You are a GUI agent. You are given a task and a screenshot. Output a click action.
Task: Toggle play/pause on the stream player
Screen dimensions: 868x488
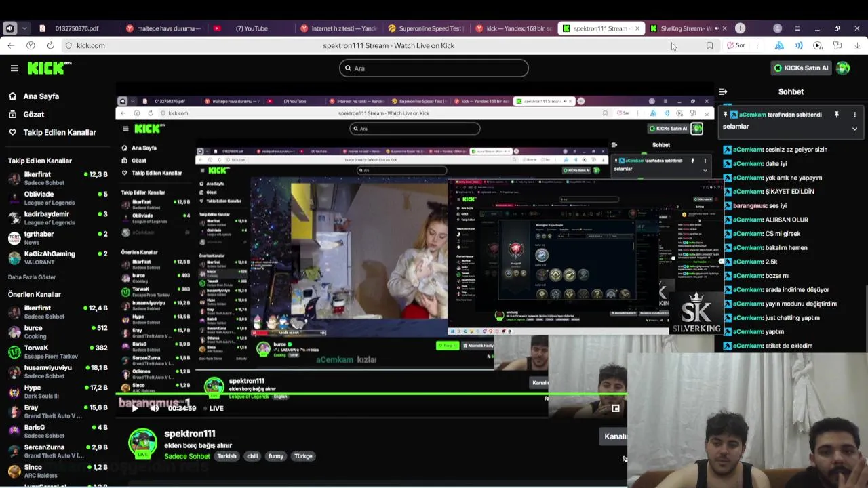pyautogui.click(x=135, y=408)
